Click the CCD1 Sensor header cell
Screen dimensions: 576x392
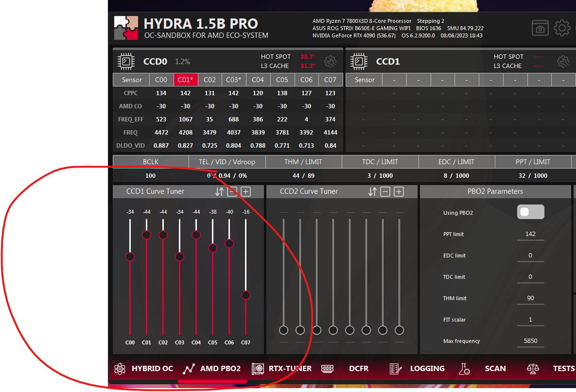pyautogui.click(x=365, y=80)
